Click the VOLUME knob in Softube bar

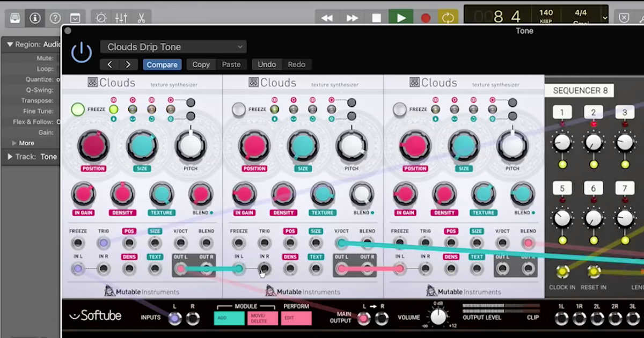(x=438, y=317)
